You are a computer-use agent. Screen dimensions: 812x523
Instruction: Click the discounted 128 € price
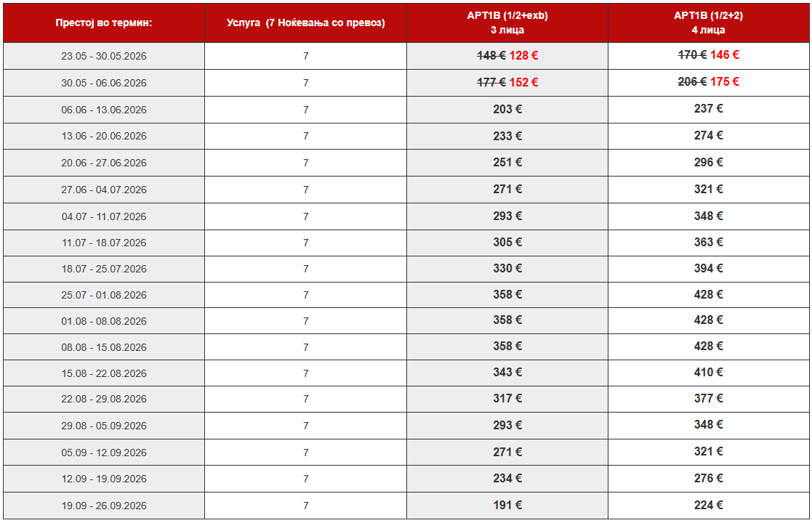[523, 55]
